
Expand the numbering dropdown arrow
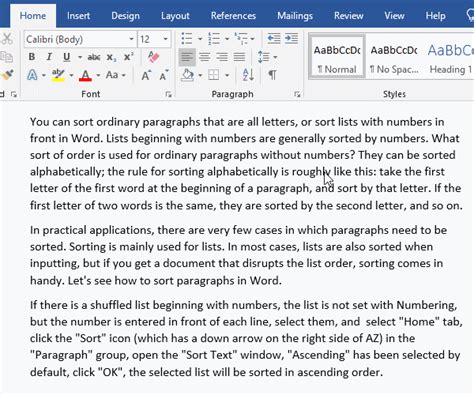click(227, 39)
